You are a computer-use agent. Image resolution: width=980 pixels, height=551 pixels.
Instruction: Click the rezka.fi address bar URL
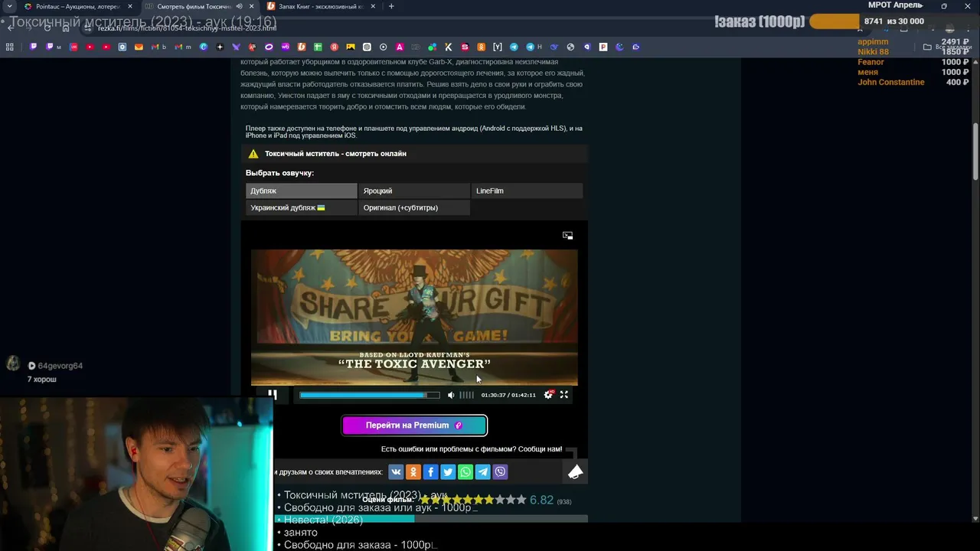coord(188,28)
